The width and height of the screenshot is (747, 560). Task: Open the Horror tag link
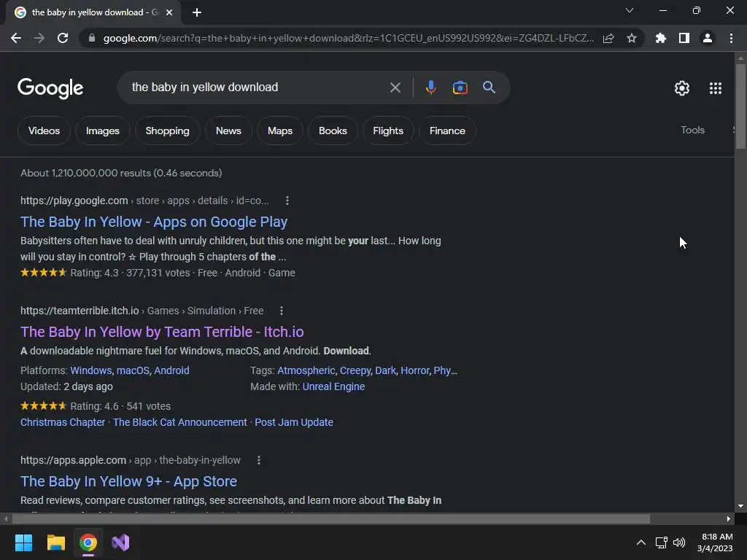point(414,370)
